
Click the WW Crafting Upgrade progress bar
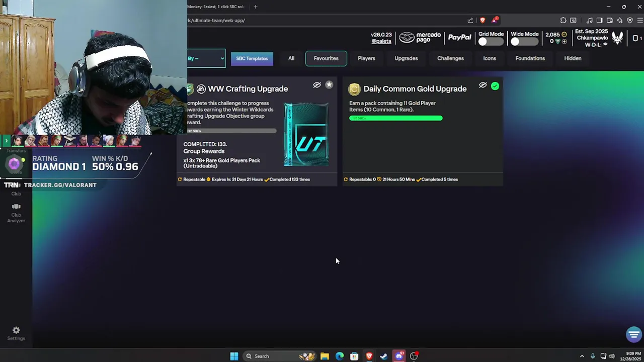coord(231,131)
